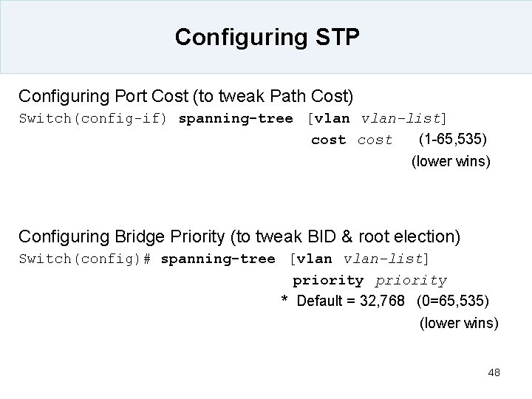Click the Switch(config-if) prompt text
Image resolution: width=532 pixels, height=399 pixels.
coord(93,119)
